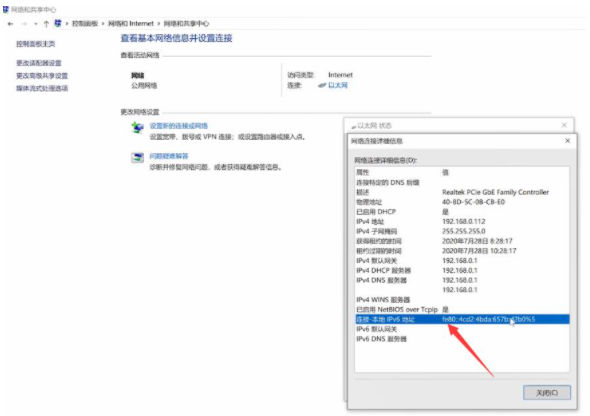Click the troubleshoot problems icon
The height and width of the screenshot is (416, 590).
pyautogui.click(x=137, y=158)
